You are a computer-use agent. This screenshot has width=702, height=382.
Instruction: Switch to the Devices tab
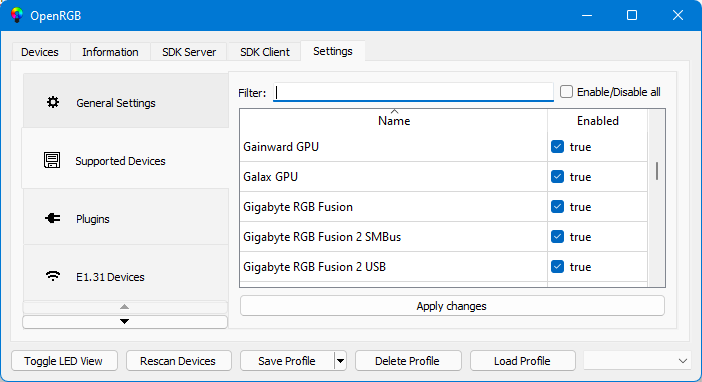40,52
